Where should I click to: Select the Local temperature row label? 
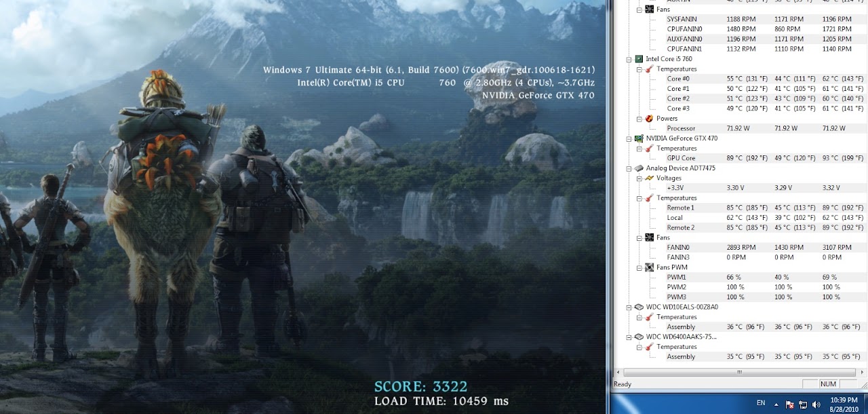point(675,218)
